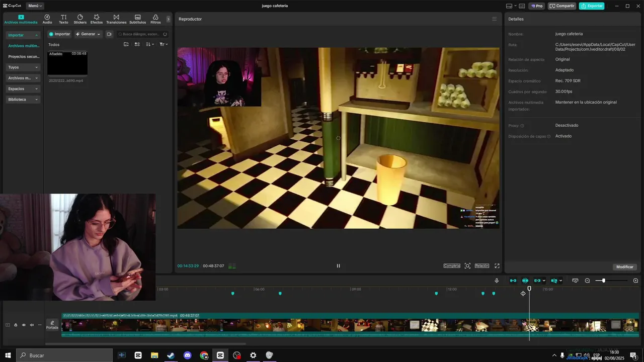This screenshot has height=362, width=644.
Task: Click the Importar button with plus icon
Action: click(59, 34)
